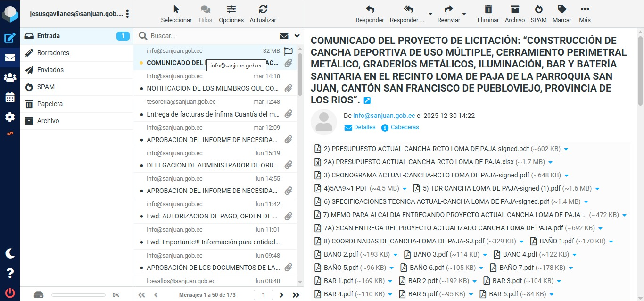The width and height of the screenshot is (644, 301).
Task: Open the Papelera folder
Action: point(50,104)
